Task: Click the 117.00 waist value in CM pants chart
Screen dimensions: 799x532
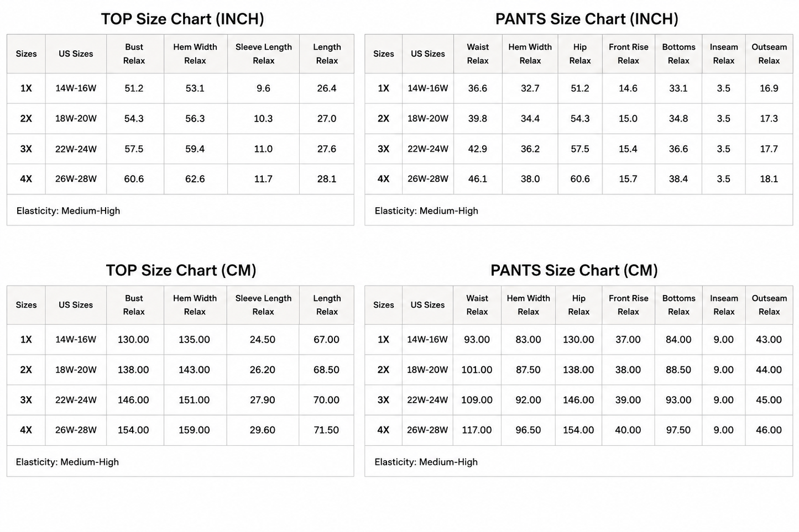Action: (x=477, y=430)
